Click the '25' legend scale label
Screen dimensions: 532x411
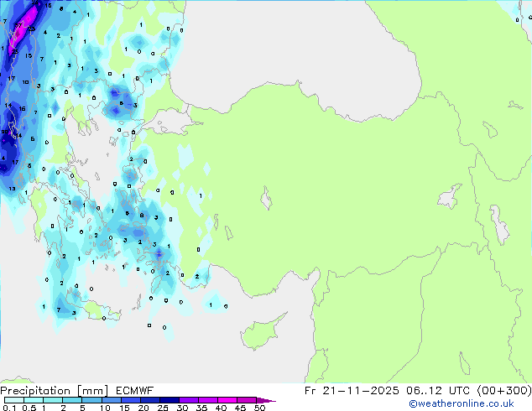(163, 408)
